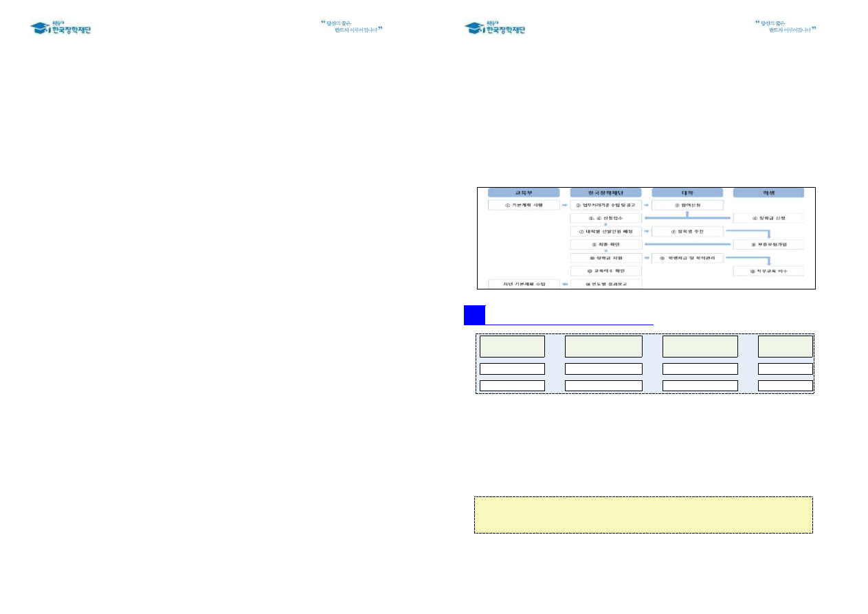868x614 pixels.
Task: Click the slogan quote on the right page header
Action: 786,27
